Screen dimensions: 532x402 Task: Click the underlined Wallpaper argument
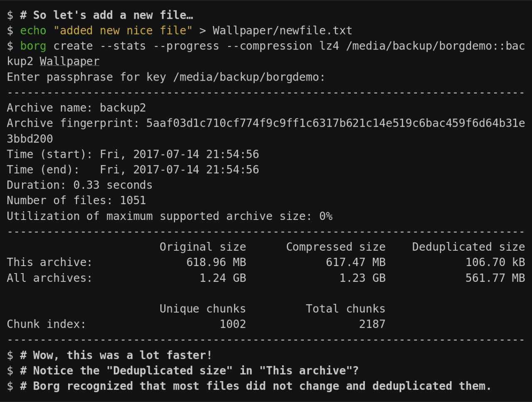tap(69, 62)
